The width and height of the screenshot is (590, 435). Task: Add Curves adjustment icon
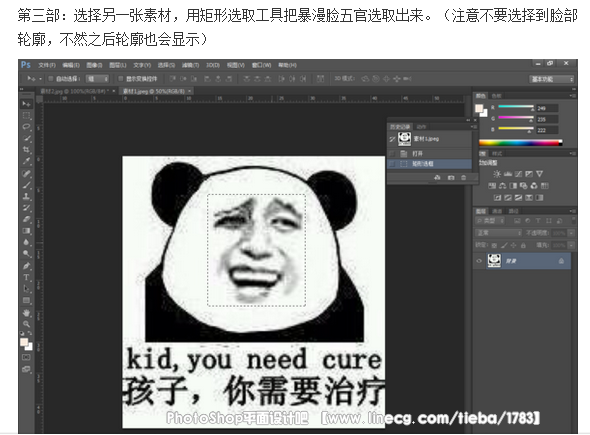point(518,174)
